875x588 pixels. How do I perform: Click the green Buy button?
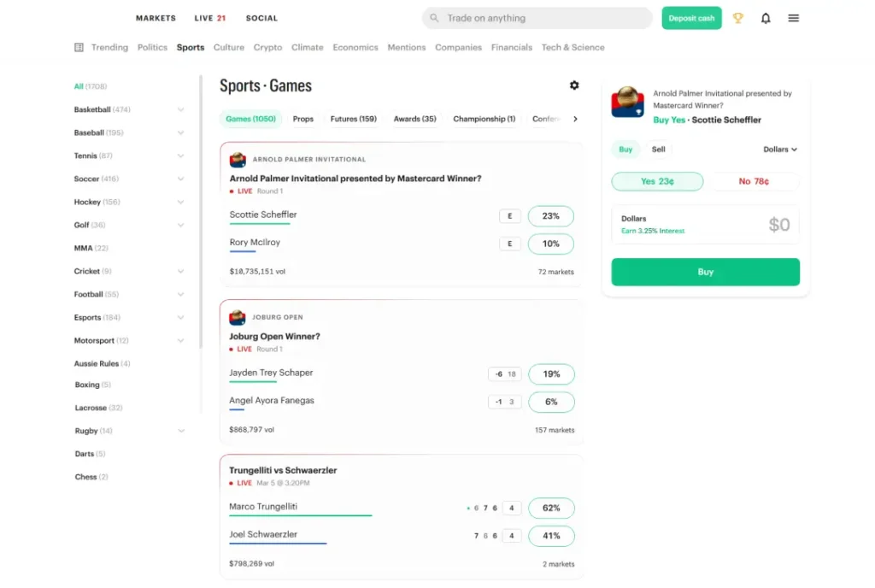tap(705, 272)
